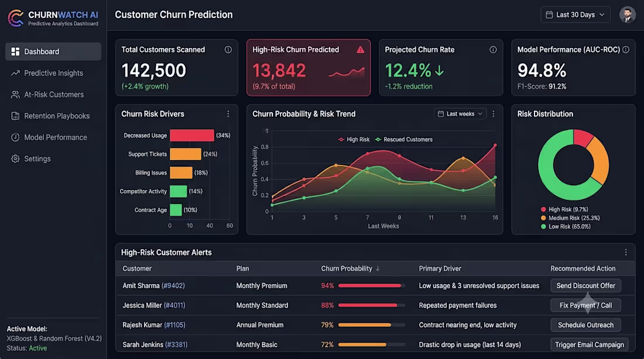Click the orange Support Tickets bar
Screen dimensions: 644x359
[186, 154]
